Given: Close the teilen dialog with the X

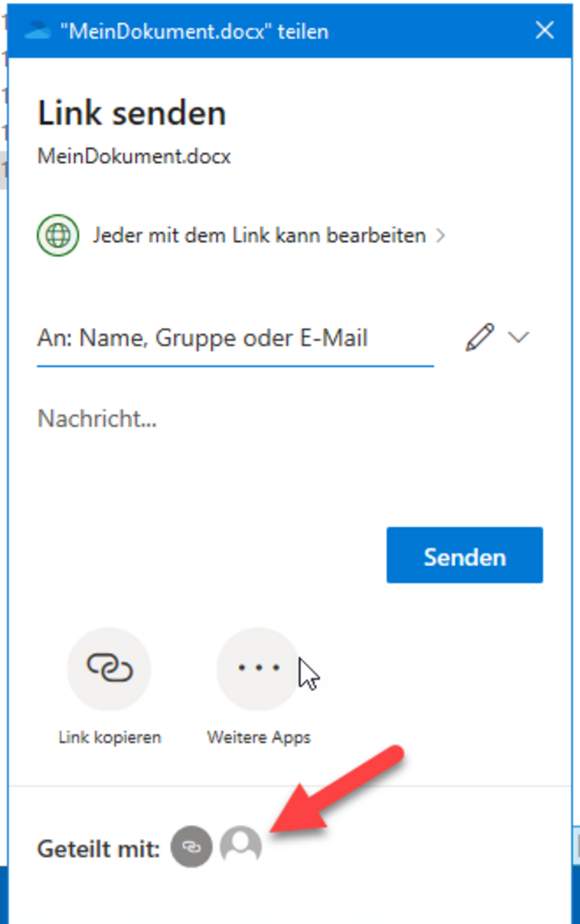Looking at the screenshot, I should coord(545,30).
